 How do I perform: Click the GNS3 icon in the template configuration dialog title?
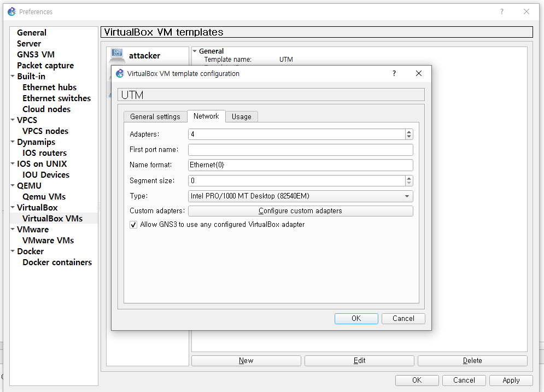pyautogui.click(x=120, y=74)
